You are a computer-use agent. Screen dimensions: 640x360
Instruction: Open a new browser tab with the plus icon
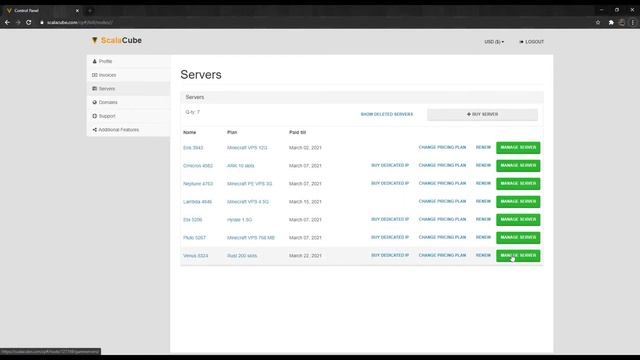[90, 11]
